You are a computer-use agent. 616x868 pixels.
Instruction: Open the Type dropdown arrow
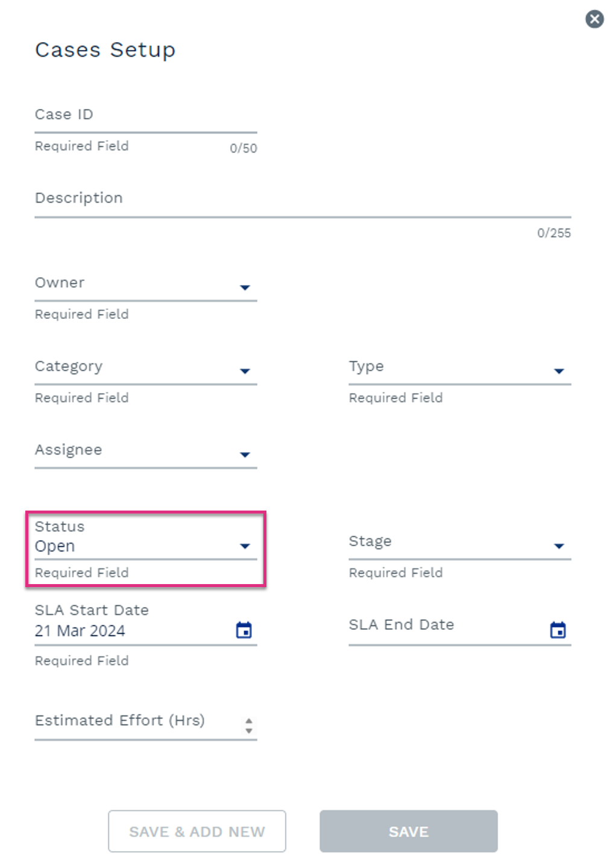(x=559, y=371)
